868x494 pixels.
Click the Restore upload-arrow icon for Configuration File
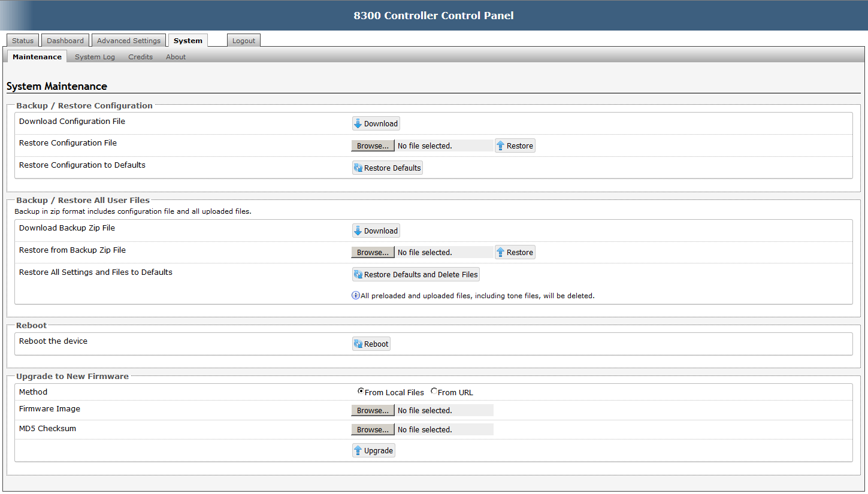point(501,145)
